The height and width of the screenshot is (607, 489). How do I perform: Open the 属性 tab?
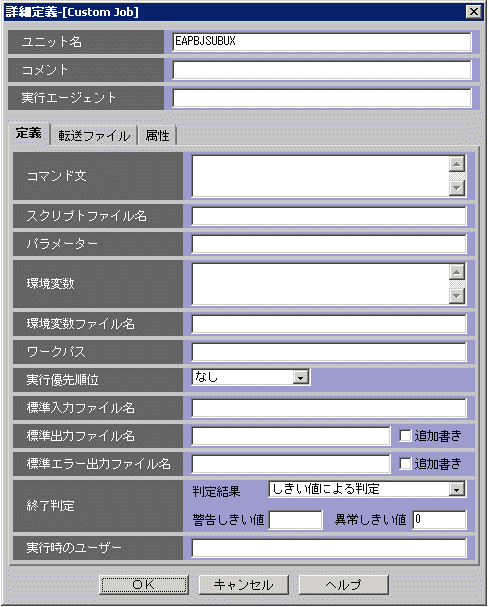point(157,135)
